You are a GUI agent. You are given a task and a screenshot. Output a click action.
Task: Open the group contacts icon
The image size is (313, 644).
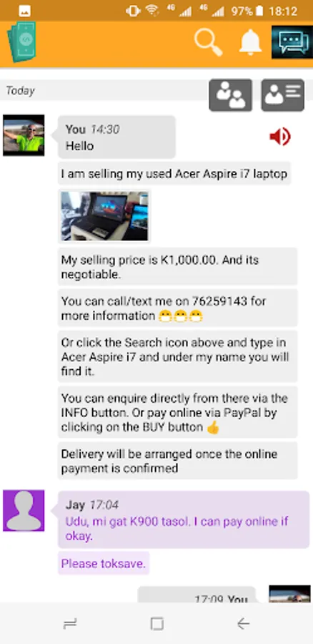[231, 95]
